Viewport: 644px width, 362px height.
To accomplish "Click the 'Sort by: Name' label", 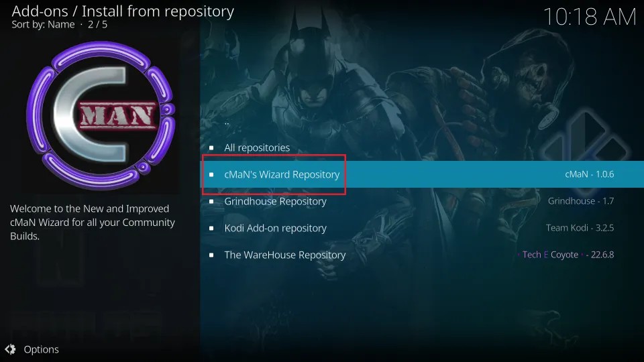I will coord(43,25).
